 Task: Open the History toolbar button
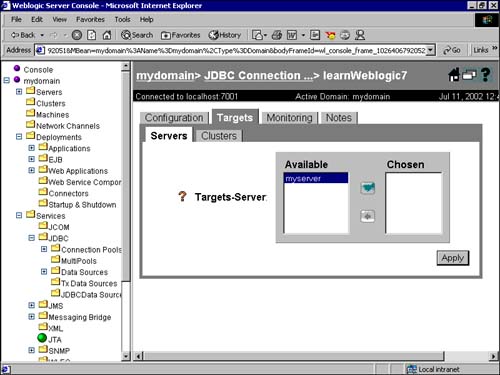pyautogui.click(x=225, y=35)
